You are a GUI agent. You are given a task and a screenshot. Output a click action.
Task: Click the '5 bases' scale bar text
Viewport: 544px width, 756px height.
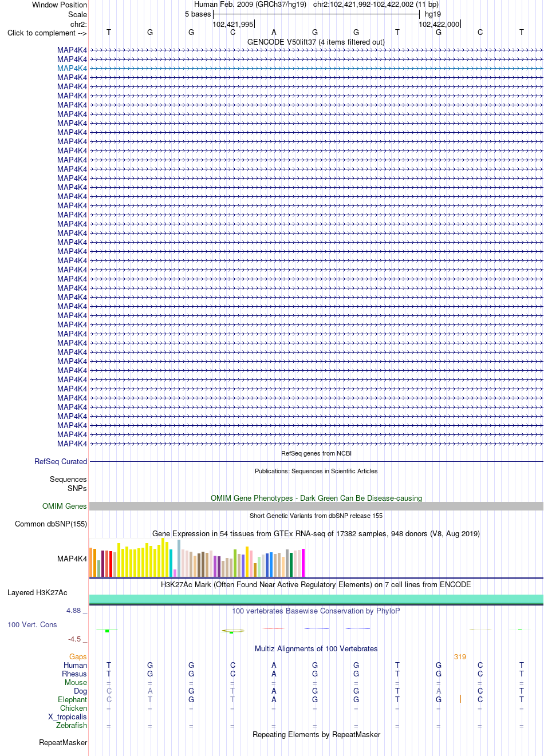[198, 14]
